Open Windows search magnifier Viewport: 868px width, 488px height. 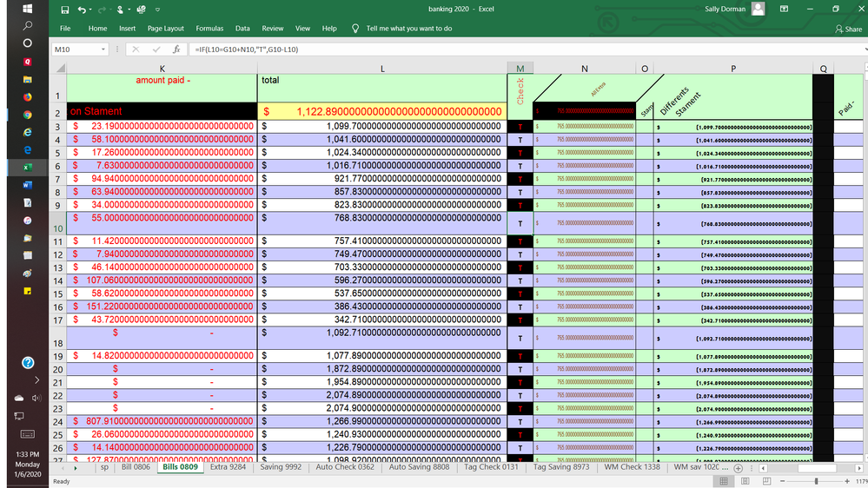27,25
